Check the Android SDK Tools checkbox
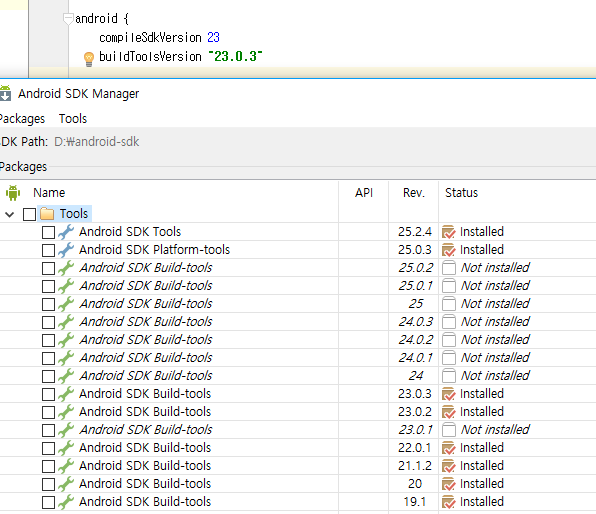 click(x=48, y=232)
